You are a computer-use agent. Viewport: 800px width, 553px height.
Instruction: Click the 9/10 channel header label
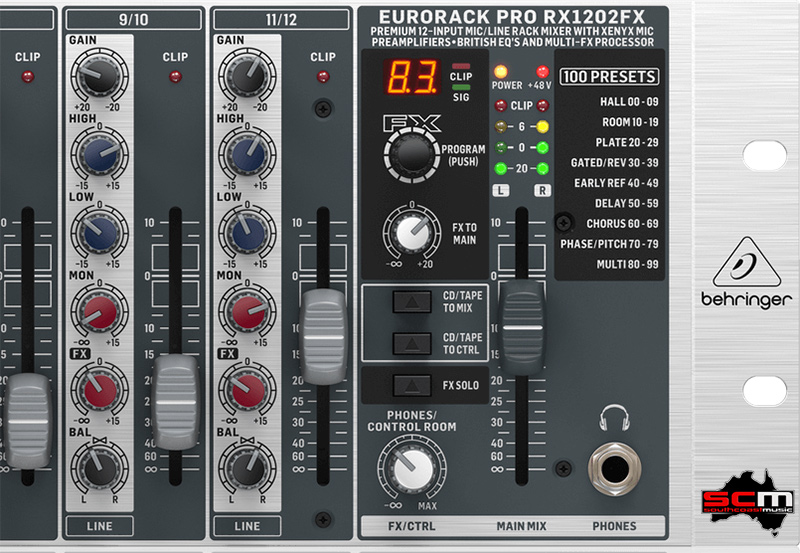point(134,20)
